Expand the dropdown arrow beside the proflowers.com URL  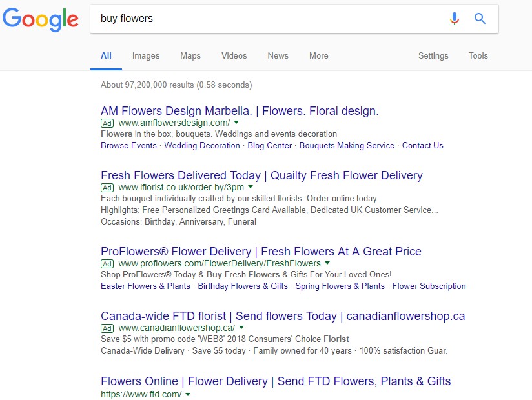pyautogui.click(x=327, y=263)
